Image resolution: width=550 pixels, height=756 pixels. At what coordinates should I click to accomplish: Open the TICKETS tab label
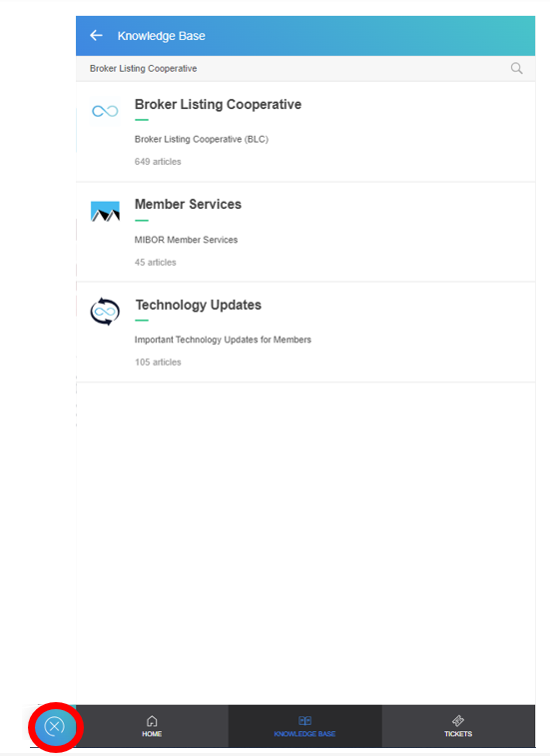[458, 734]
